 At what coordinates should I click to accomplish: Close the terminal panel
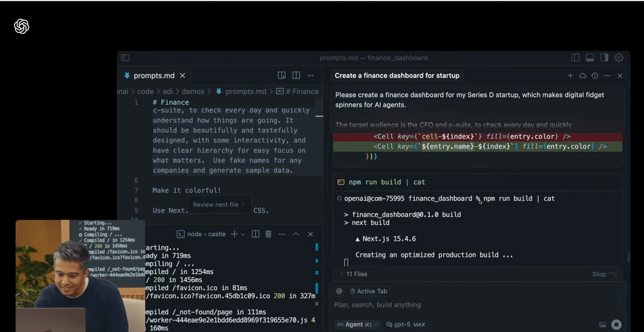(x=310, y=234)
